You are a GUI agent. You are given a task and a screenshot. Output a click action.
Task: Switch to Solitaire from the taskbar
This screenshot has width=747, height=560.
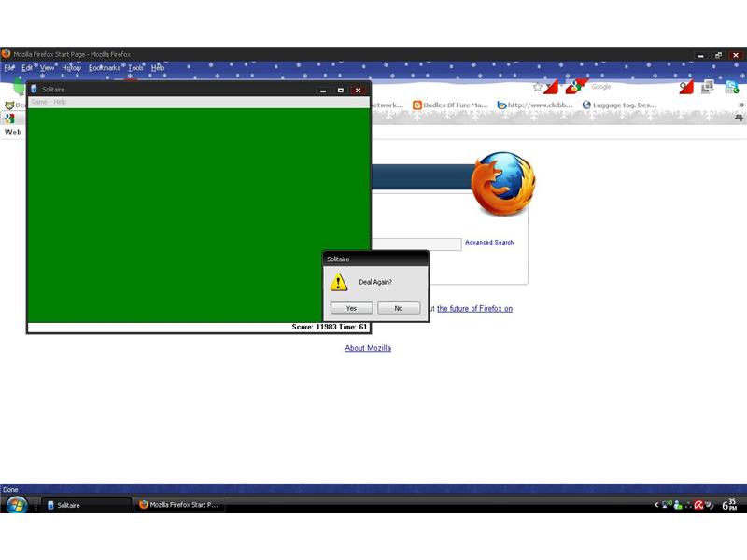86,505
